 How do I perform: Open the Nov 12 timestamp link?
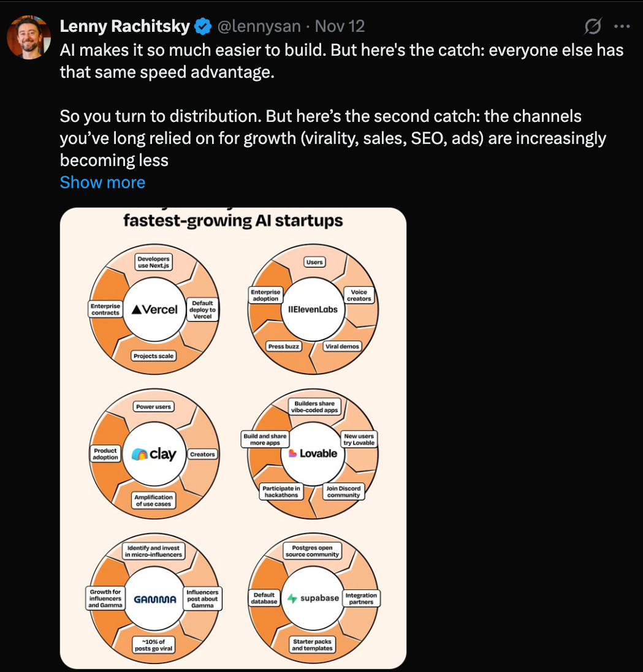(339, 26)
